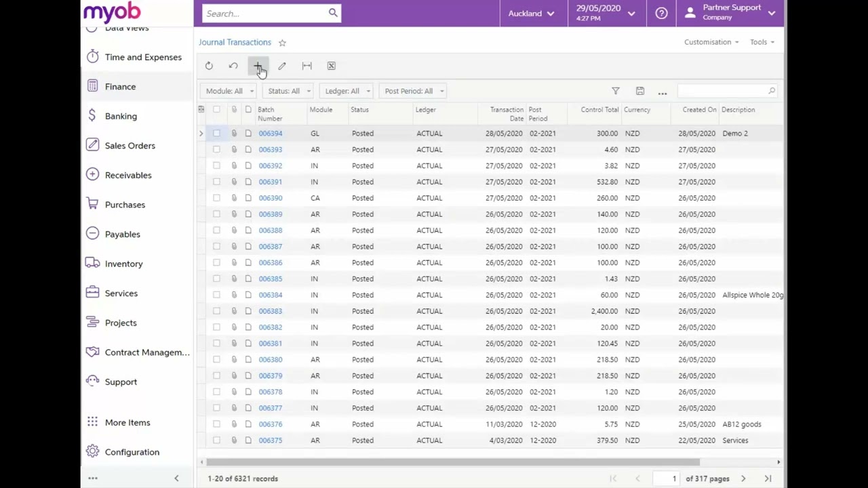Open the Status: All filter dropdown
Screen dimensions: 868x488
point(289,91)
